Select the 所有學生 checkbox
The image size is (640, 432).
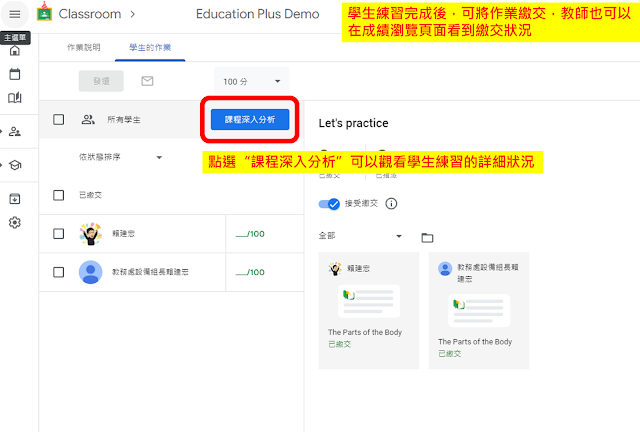pos(59,120)
